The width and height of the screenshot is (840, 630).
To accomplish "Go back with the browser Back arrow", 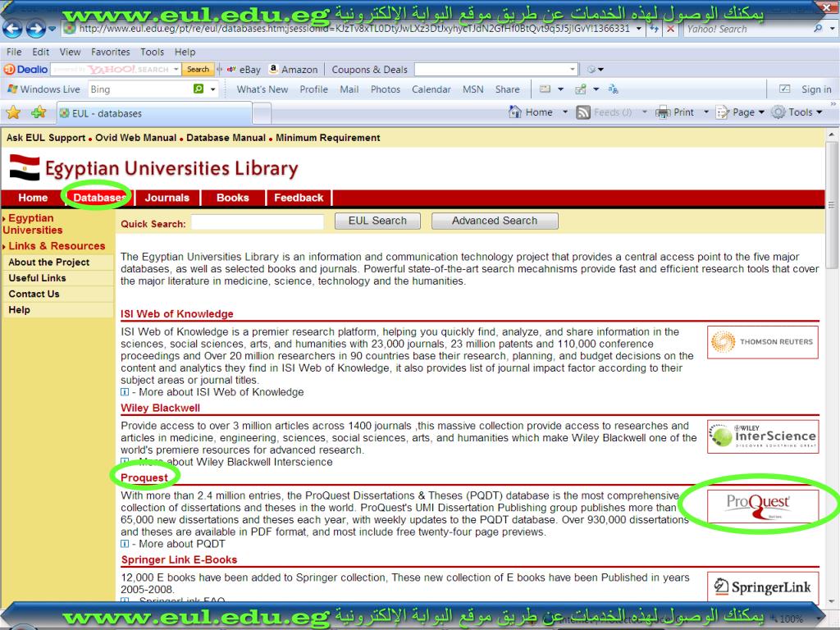I will tap(13, 29).
